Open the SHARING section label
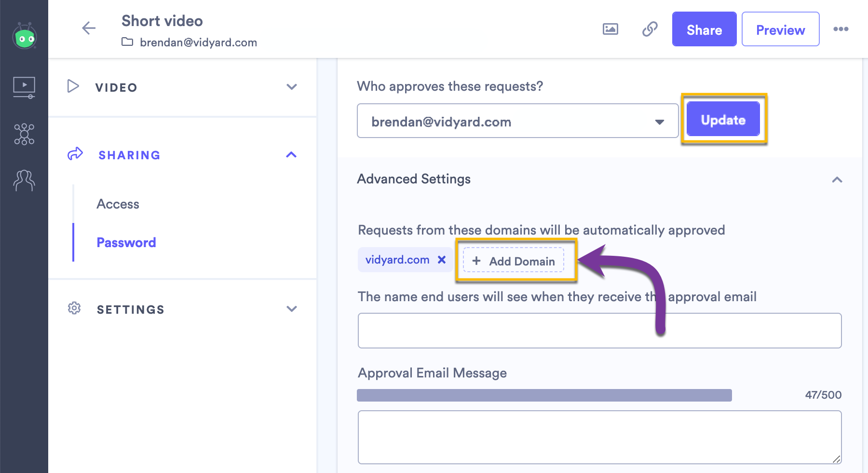This screenshot has height=473, width=868. (x=129, y=155)
